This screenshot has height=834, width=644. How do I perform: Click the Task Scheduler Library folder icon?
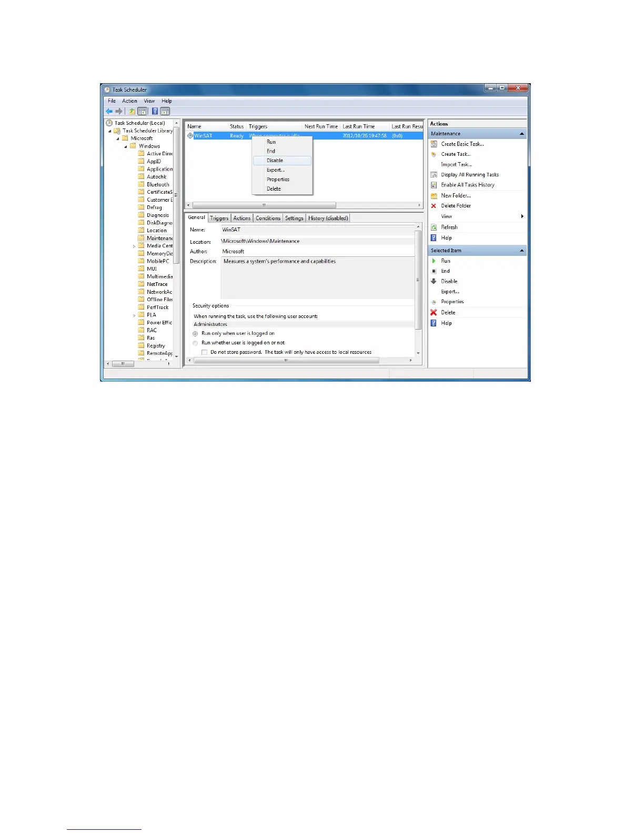[118, 131]
